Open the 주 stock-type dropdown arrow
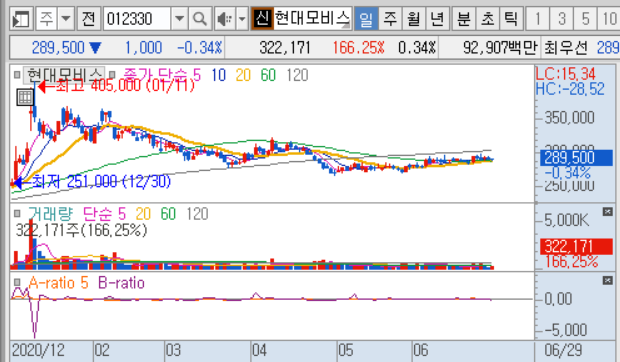The image size is (620, 362). [x=66, y=18]
